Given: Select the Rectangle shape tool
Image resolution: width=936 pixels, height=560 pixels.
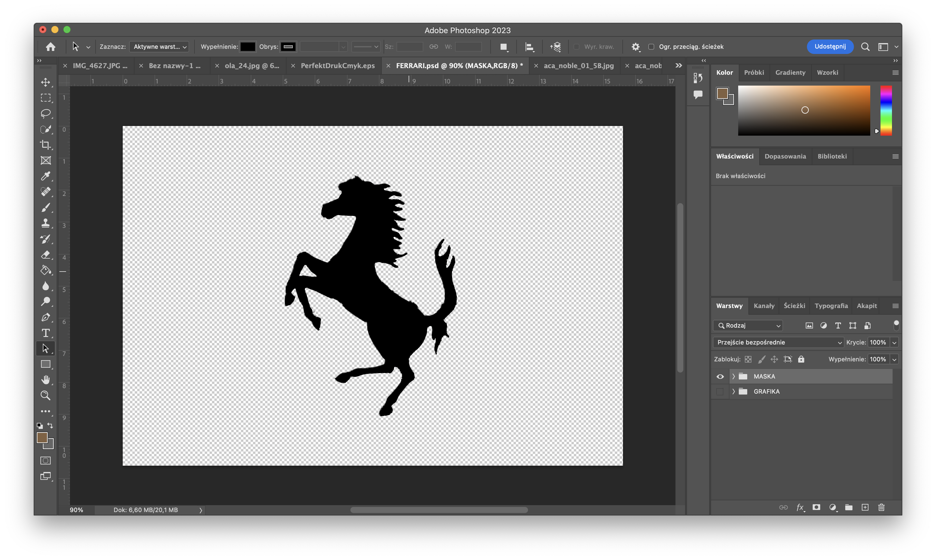Looking at the screenshot, I should tap(46, 364).
